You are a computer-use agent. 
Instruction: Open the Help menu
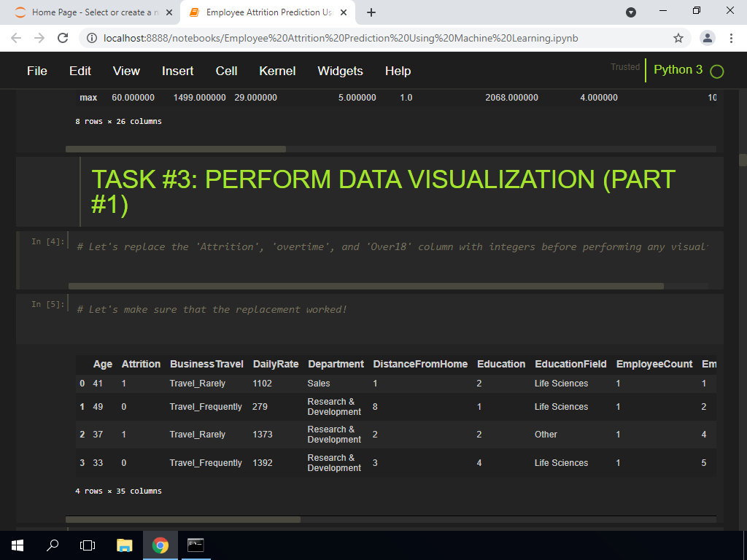click(398, 71)
